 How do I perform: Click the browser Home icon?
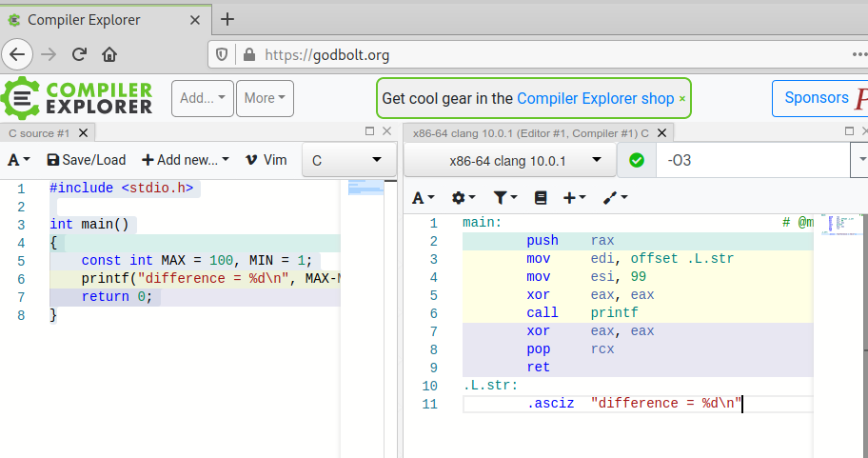pos(109,54)
